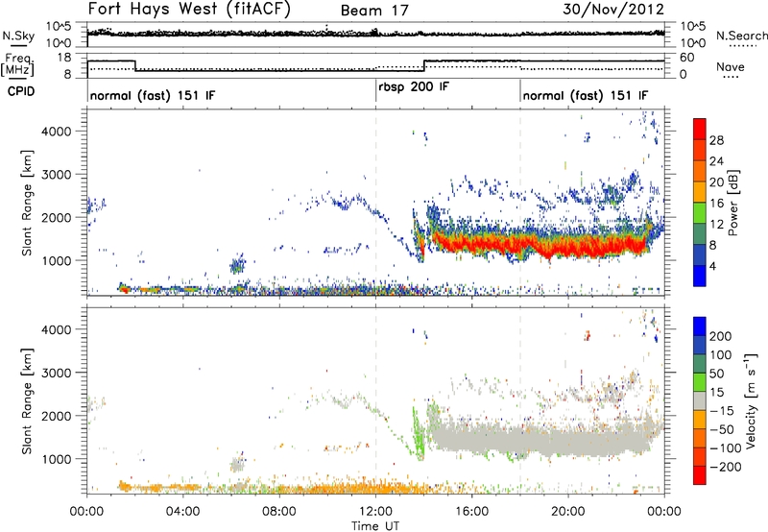Click the 'Freq. [MHz]' axis label
This screenshot has width=768, height=532.
(x=17, y=65)
